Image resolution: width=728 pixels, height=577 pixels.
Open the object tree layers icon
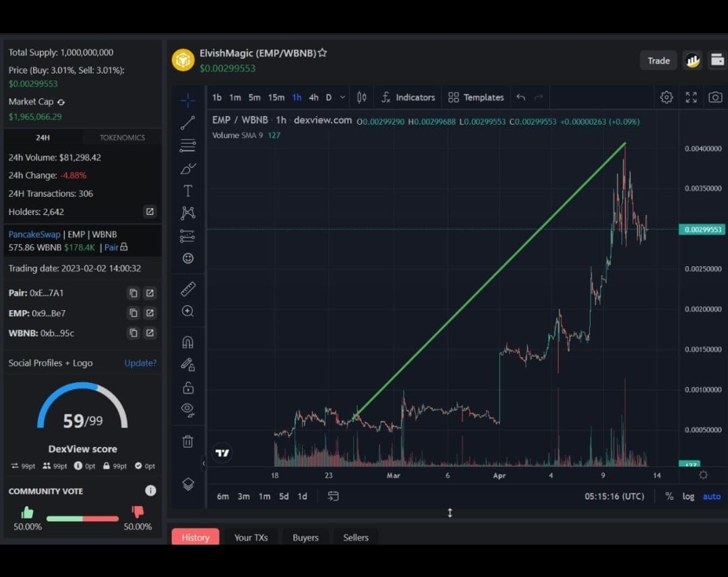pyautogui.click(x=187, y=484)
